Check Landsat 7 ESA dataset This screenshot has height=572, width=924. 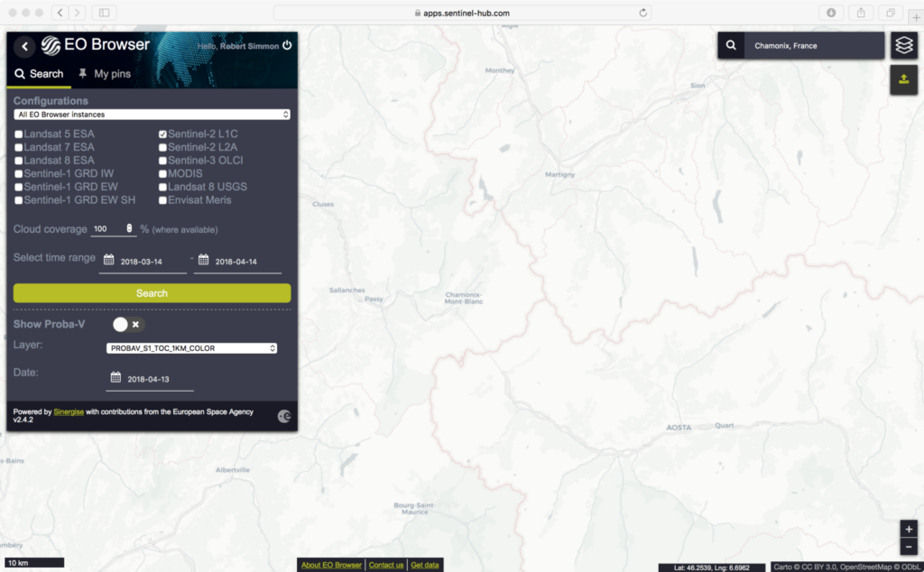[x=18, y=147]
